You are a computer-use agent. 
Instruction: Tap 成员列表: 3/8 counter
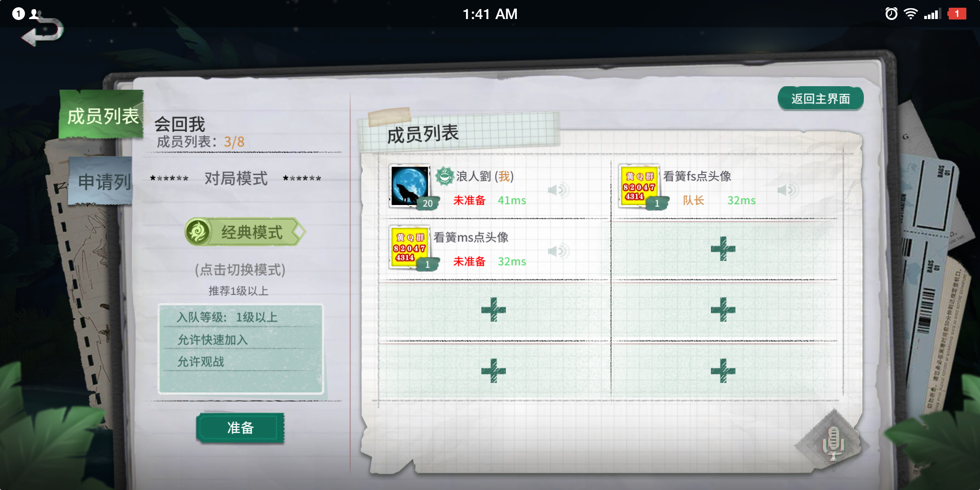click(x=201, y=142)
